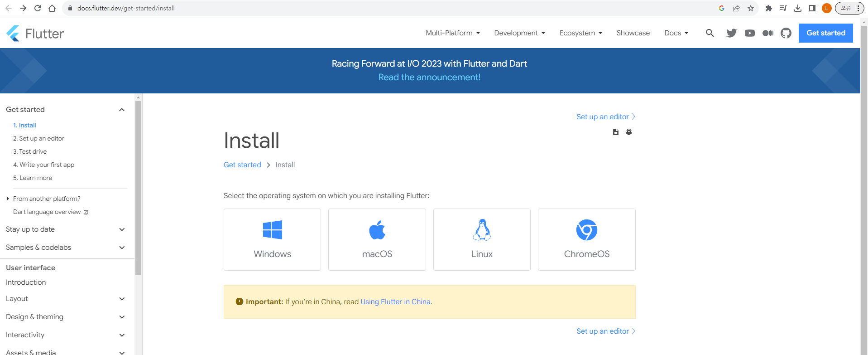Click the report bug icon
The image size is (868, 355).
[629, 132]
